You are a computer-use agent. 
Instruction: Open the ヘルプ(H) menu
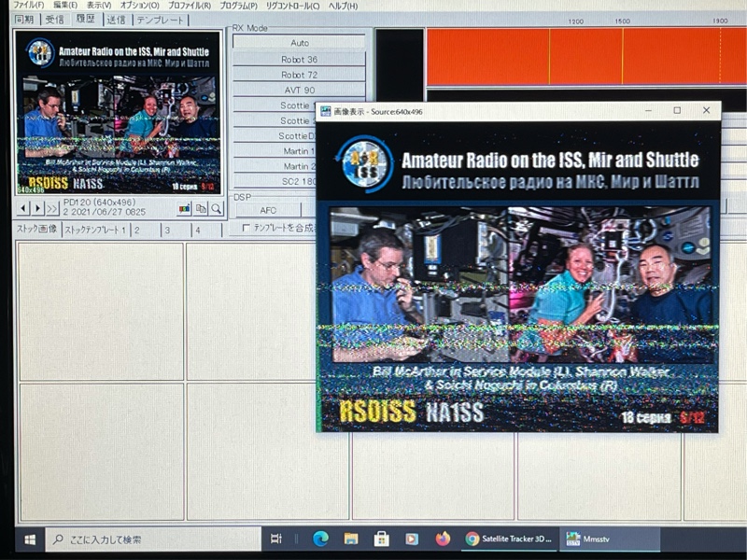point(343,6)
